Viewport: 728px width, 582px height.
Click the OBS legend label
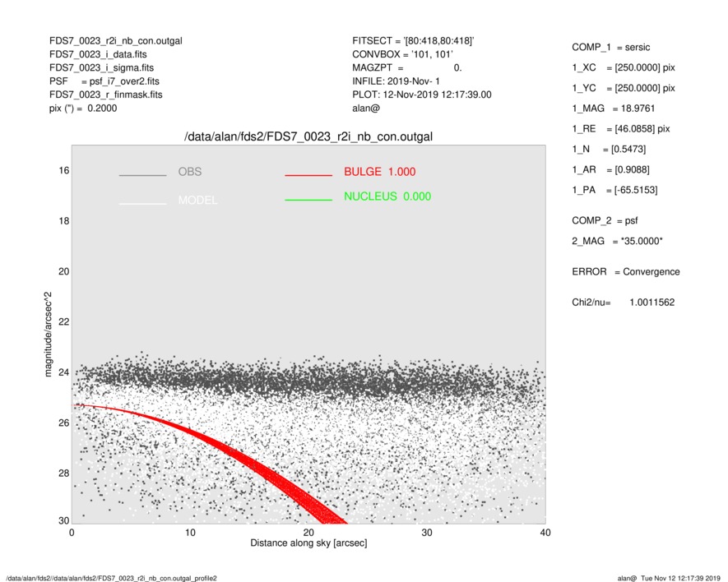coord(190,172)
